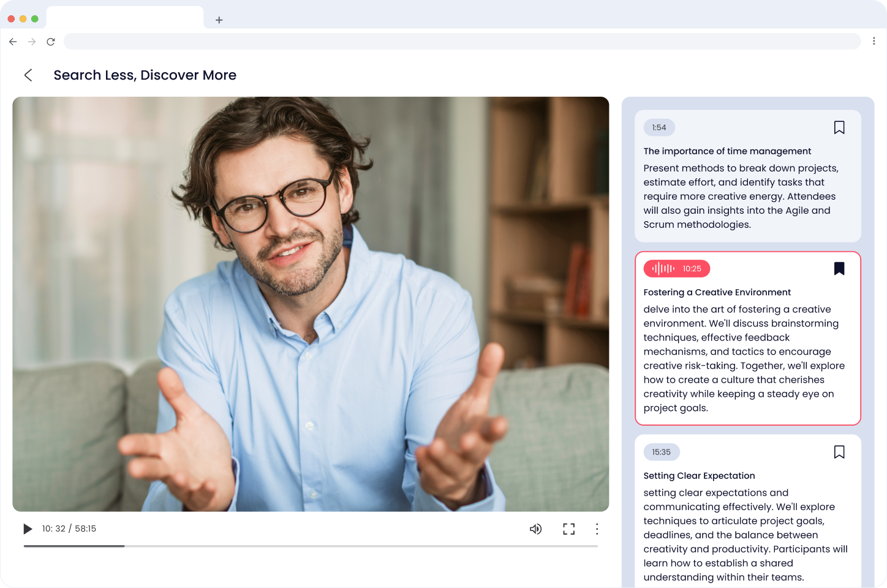Open the video player options menu
This screenshot has width=887, height=588.
coord(597,529)
